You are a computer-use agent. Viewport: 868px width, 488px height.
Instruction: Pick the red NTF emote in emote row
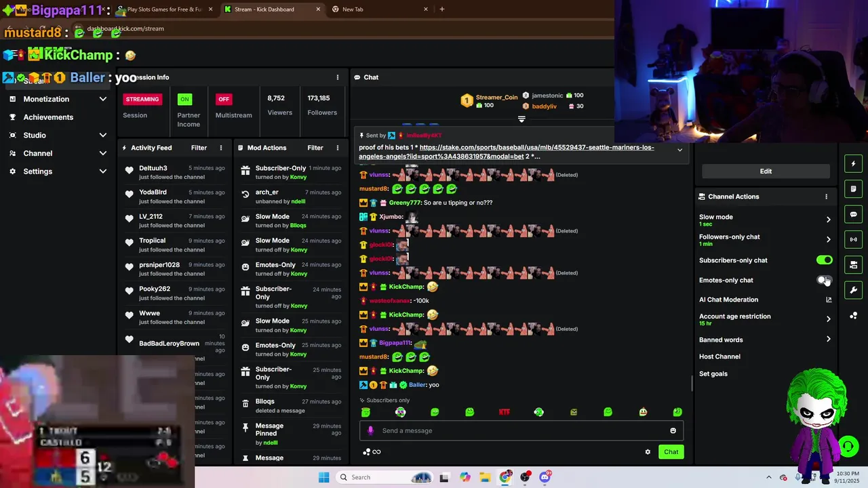pos(504,412)
